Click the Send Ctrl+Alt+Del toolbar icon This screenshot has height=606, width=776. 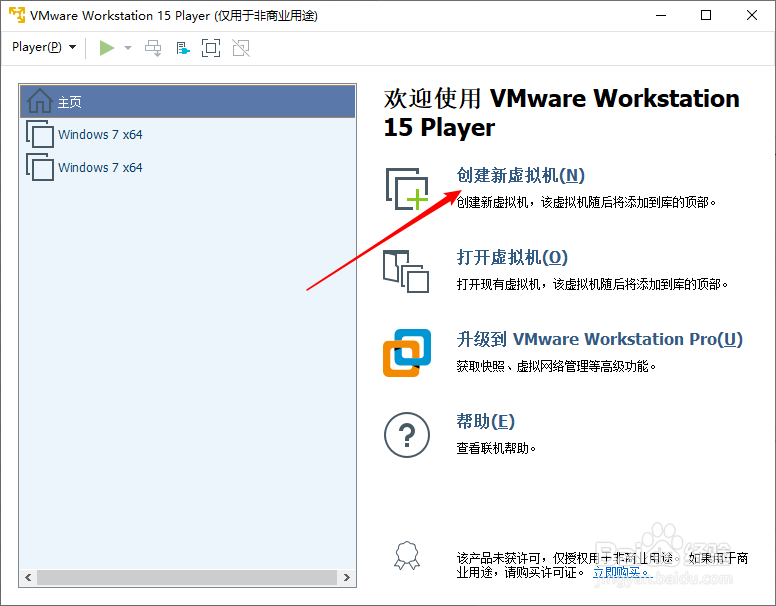pos(153,48)
